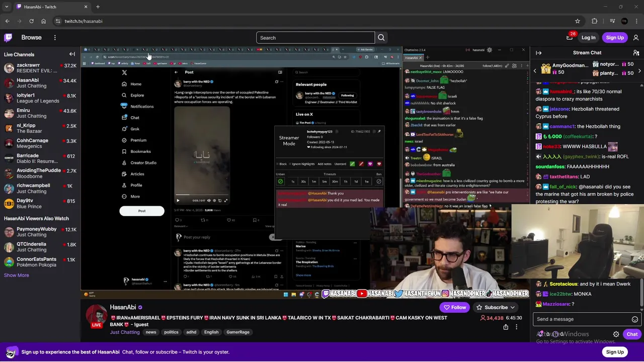Open the browser home button
The width and height of the screenshot is (644, 362).
(x=43, y=21)
